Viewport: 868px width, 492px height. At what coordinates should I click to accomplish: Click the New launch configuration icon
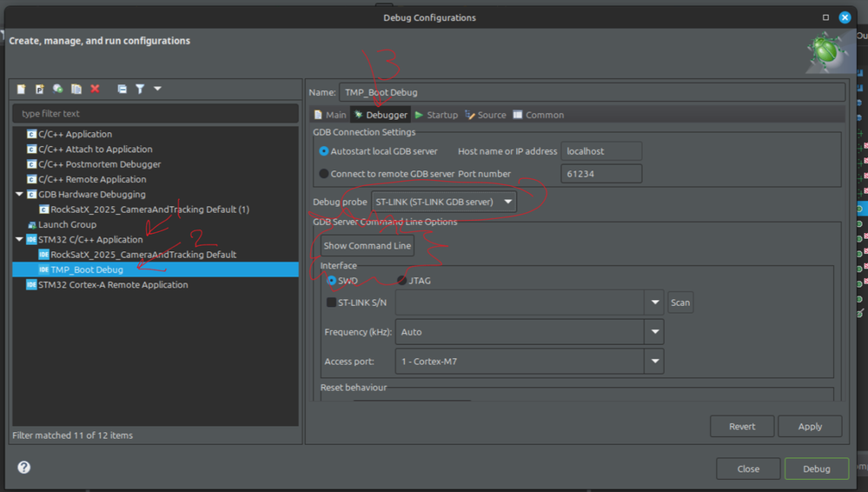tap(21, 89)
